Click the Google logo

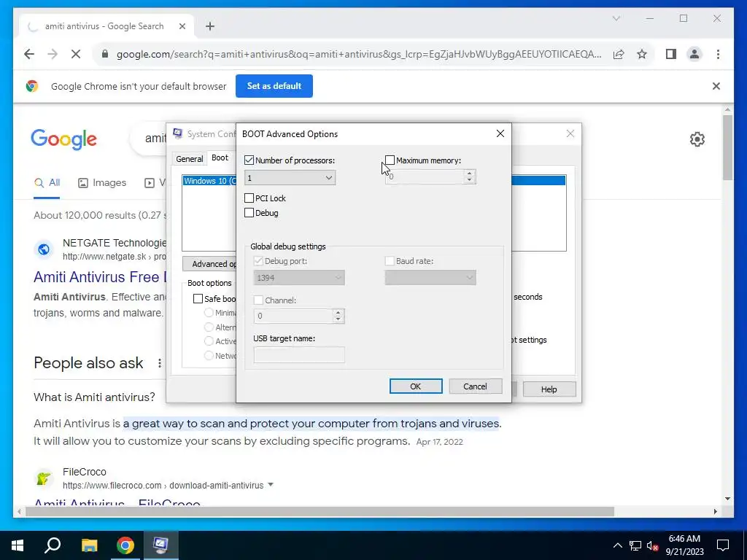64,139
